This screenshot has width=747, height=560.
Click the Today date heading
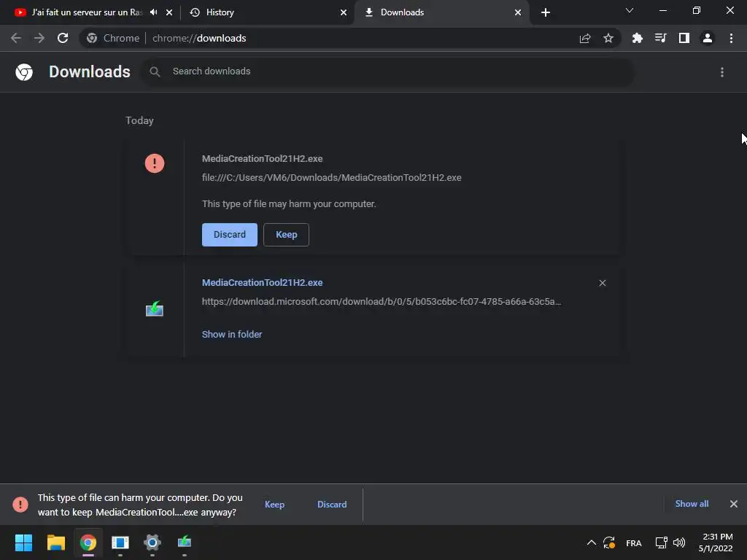point(139,120)
